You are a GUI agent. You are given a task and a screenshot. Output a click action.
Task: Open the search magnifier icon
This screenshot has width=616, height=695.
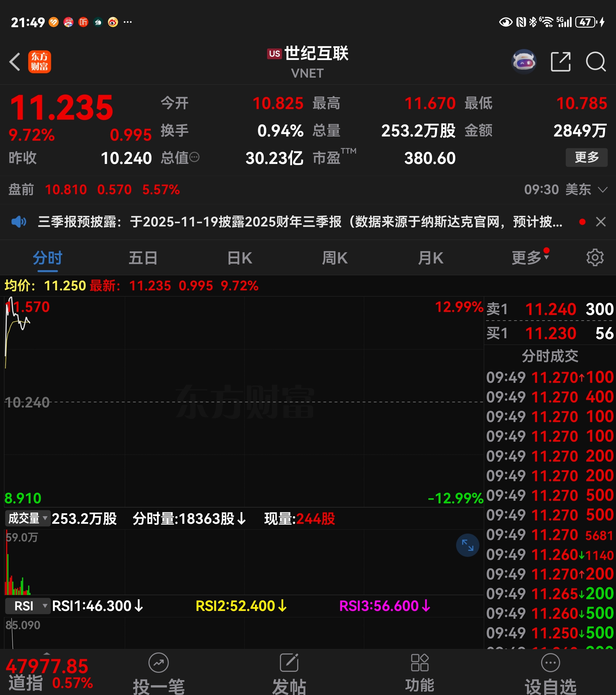[x=596, y=62]
